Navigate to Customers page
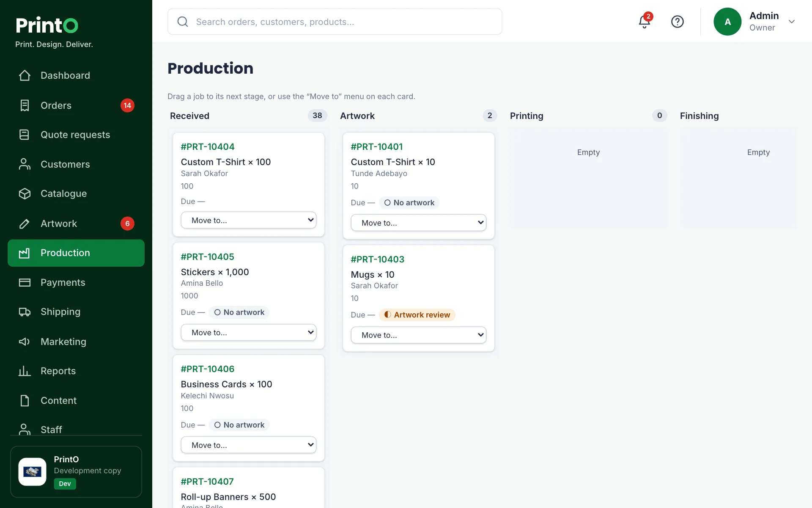This screenshot has width=812, height=508. tap(76, 164)
